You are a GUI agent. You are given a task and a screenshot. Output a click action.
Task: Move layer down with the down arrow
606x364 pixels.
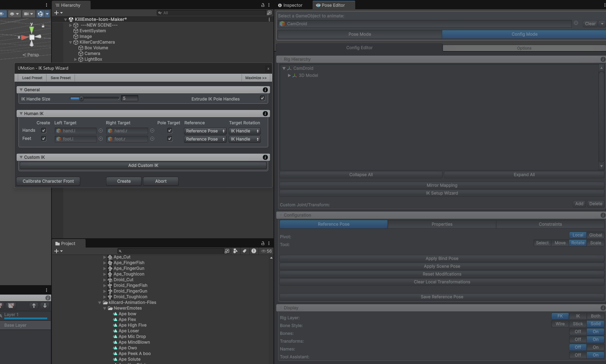point(45,305)
